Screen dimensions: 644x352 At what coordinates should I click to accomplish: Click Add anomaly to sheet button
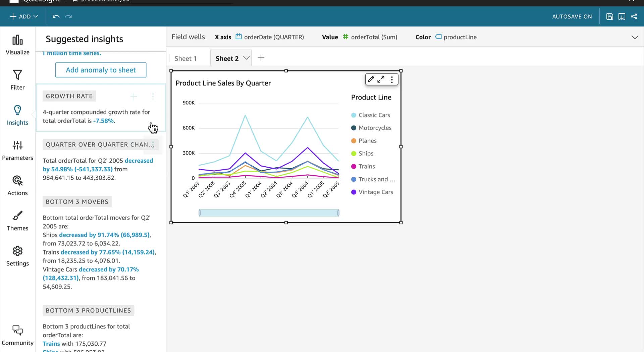[101, 70]
